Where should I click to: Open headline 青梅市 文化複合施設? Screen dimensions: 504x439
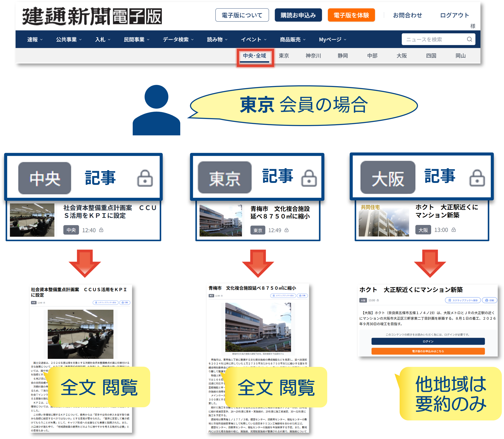click(280, 212)
